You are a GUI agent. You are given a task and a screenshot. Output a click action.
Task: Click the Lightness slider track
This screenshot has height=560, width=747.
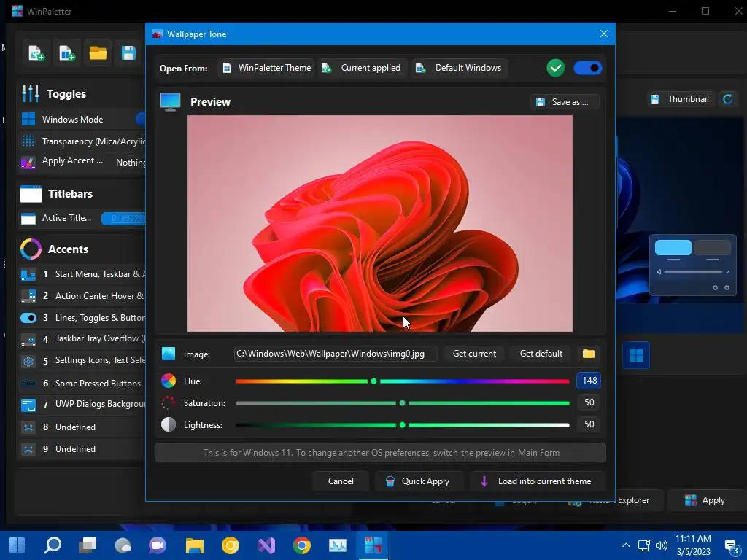pos(402,425)
